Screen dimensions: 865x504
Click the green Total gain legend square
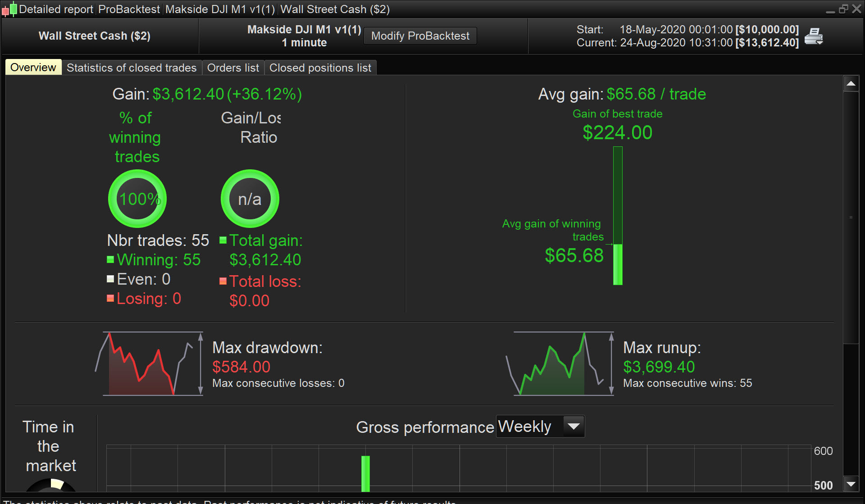[x=223, y=240]
